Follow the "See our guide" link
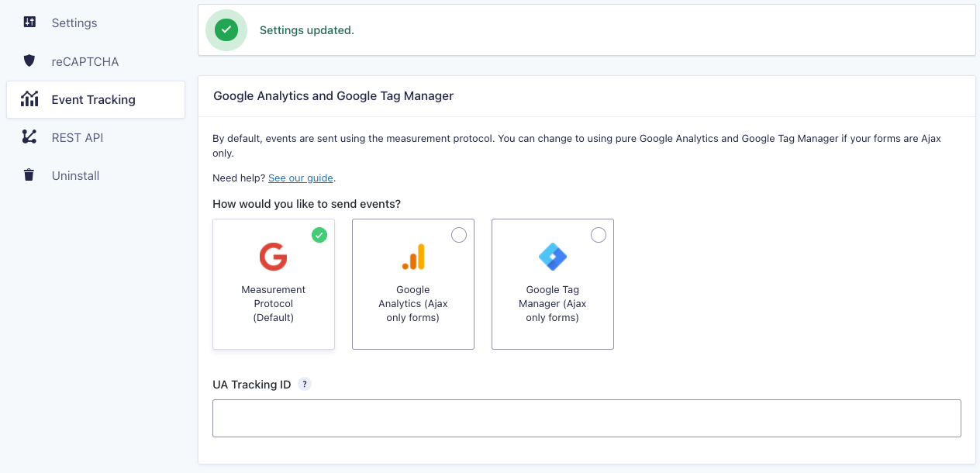 point(301,178)
